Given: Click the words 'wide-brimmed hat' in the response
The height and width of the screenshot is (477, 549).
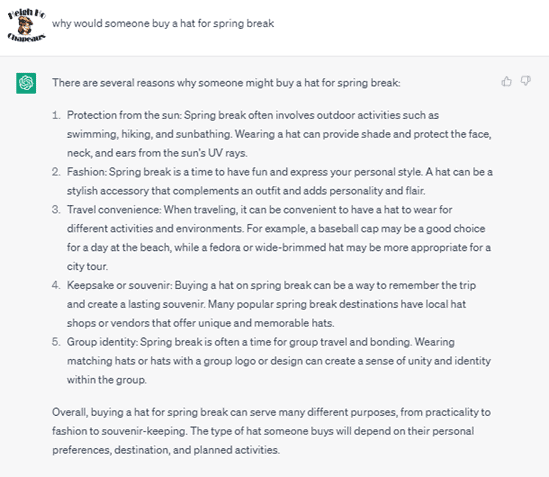Looking at the screenshot, I should [x=300, y=248].
